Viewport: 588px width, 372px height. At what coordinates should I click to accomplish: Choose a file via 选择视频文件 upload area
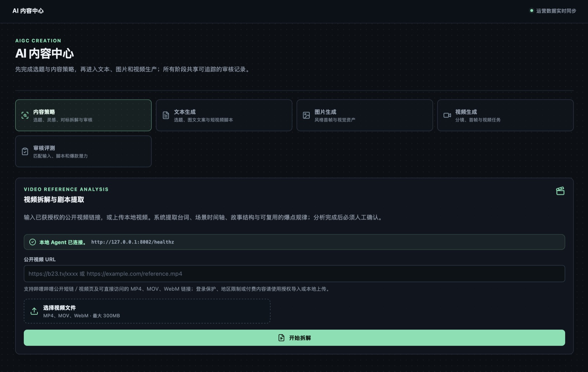147,311
